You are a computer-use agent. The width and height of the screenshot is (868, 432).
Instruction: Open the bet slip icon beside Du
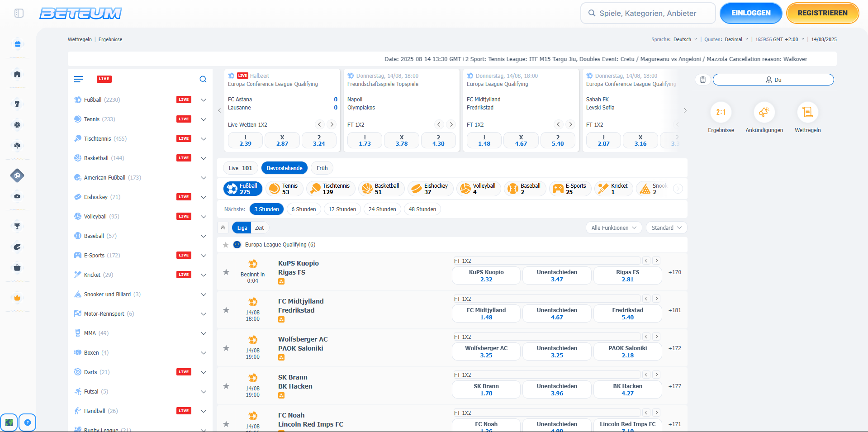pos(702,80)
